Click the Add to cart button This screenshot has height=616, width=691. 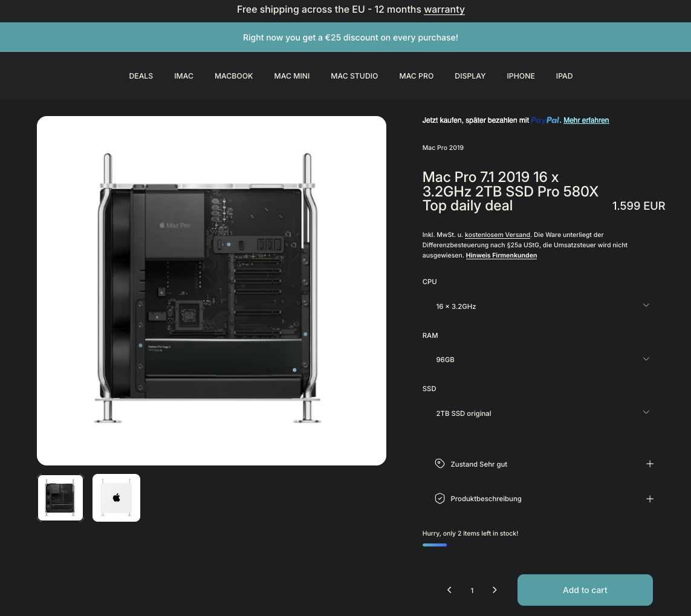pyautogui.click(x=585, y=590)
